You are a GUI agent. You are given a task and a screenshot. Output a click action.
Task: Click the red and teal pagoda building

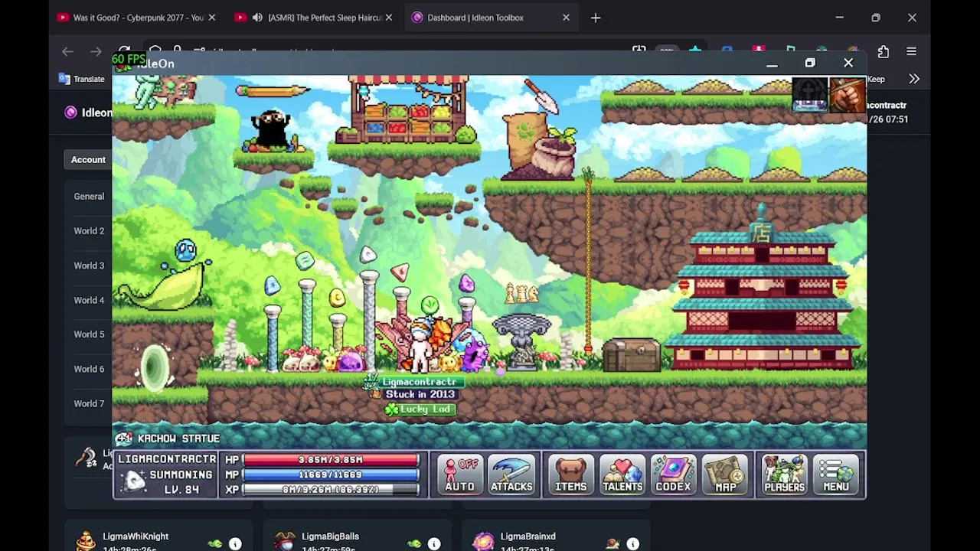(760, 291)
